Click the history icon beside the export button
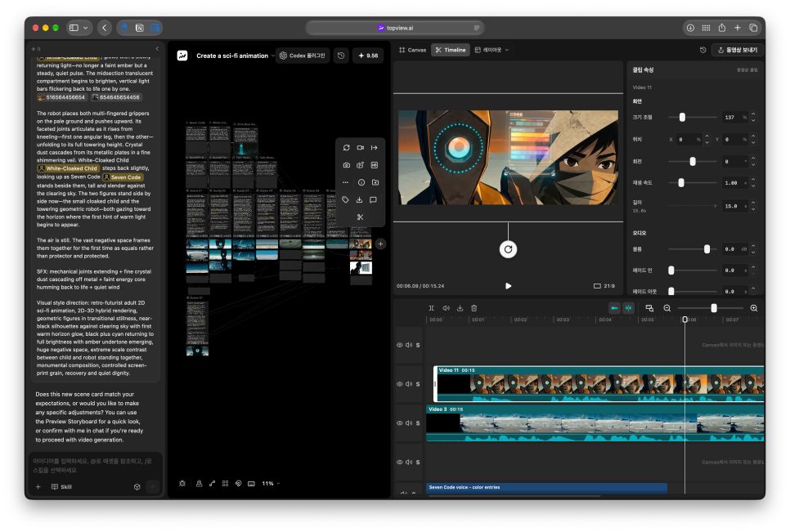Screen dimensions: 790x532 coord(702,50)
